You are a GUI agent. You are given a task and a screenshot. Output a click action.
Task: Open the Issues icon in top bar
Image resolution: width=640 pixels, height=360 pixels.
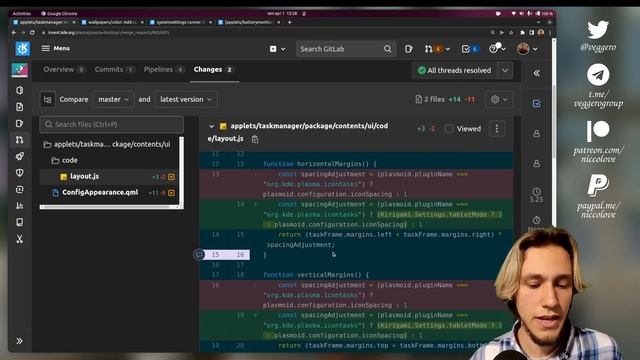[x=409, y=49]
